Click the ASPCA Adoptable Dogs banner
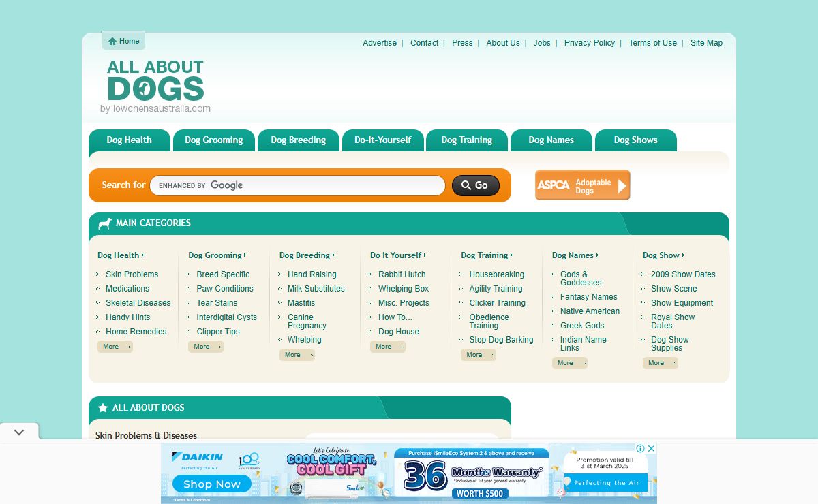The width and height of the screenshot is (818, 504). tap(582, 185)
